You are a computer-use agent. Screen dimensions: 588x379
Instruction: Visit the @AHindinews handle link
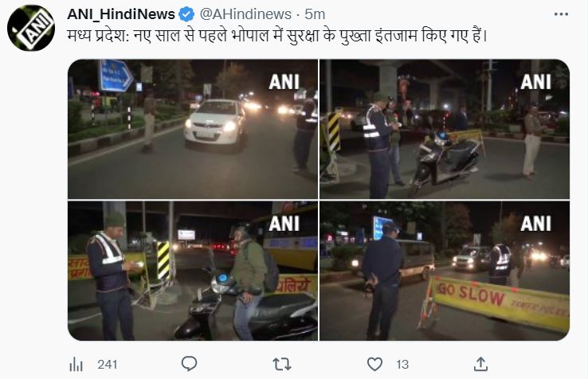click(x=245, y=14)
